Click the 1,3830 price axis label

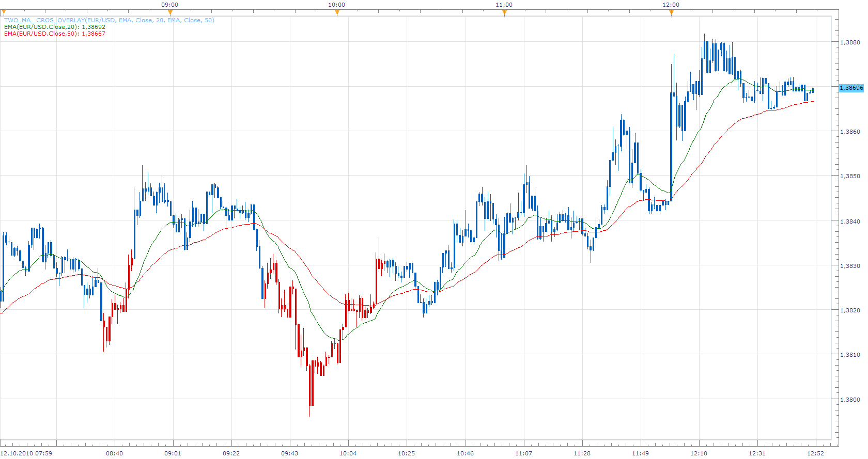[x=850, y=266]
